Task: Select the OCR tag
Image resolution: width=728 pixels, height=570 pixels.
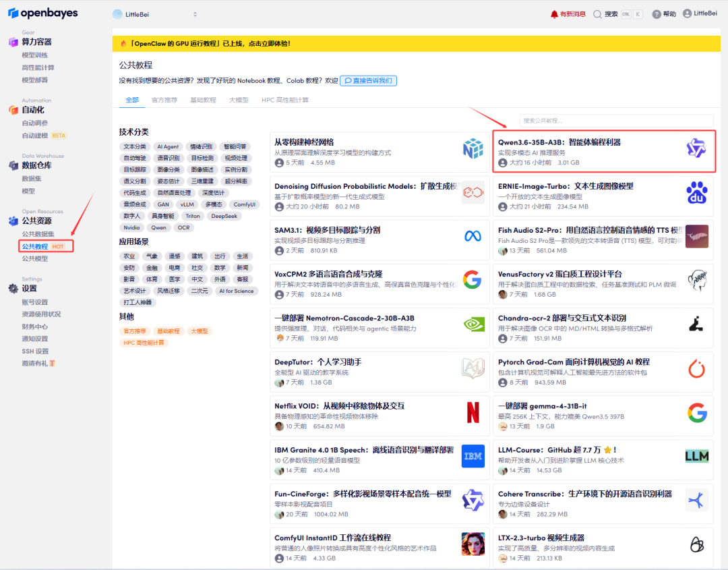Action: (x=183, y=227)
